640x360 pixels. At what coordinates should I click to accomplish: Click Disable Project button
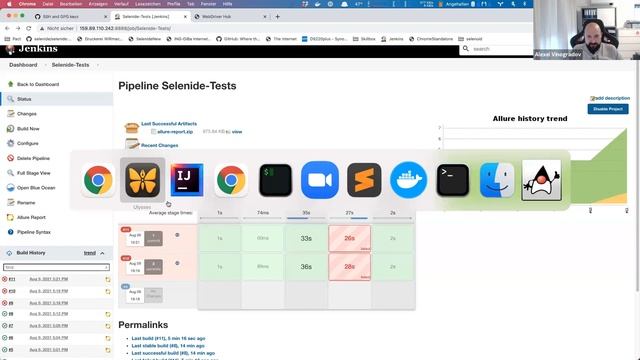[x=608, y=109]
